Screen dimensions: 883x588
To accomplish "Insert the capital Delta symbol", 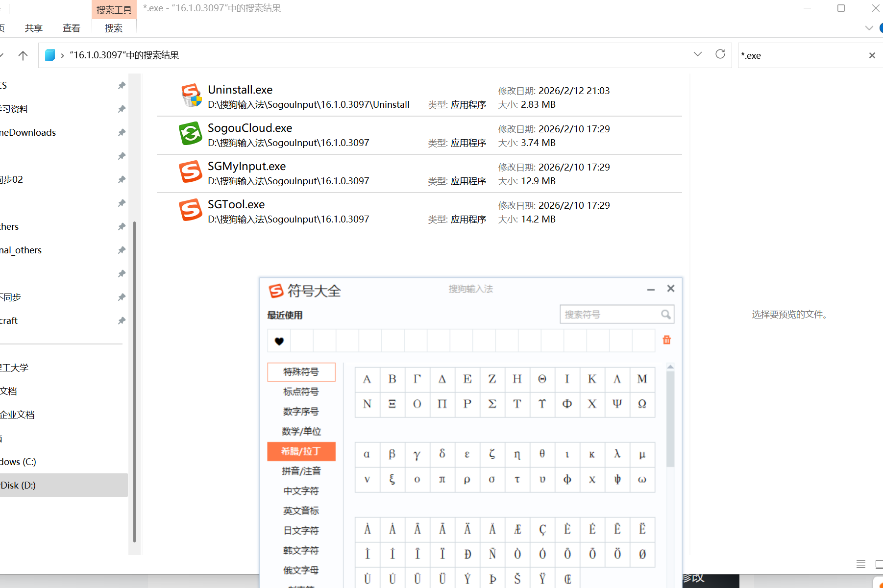I will click(x=442, y=379).
